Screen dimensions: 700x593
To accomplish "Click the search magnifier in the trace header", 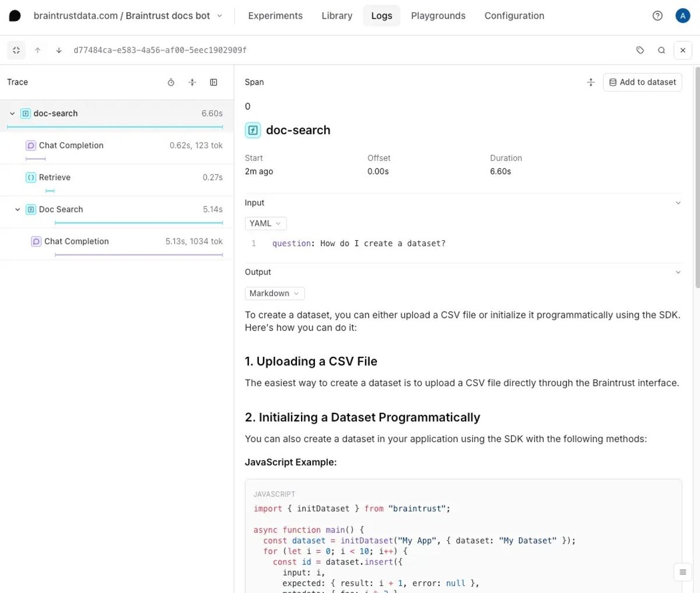I will (661, 50).
